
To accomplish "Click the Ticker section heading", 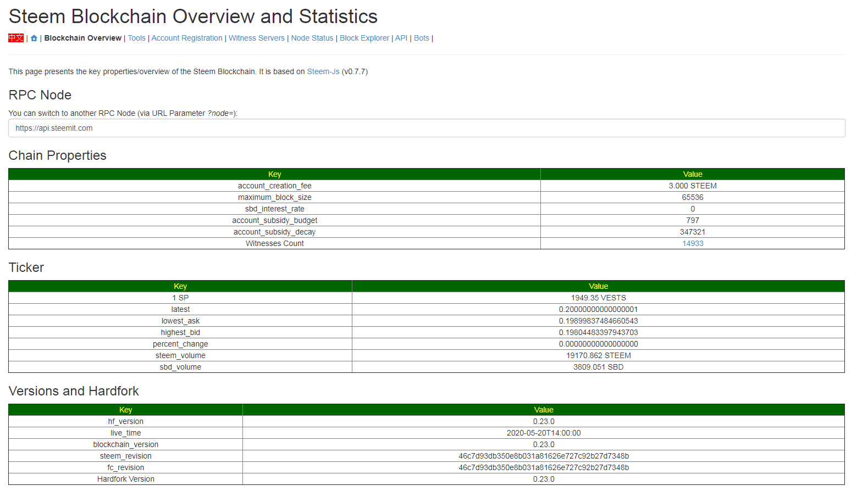I will [26, 267].
